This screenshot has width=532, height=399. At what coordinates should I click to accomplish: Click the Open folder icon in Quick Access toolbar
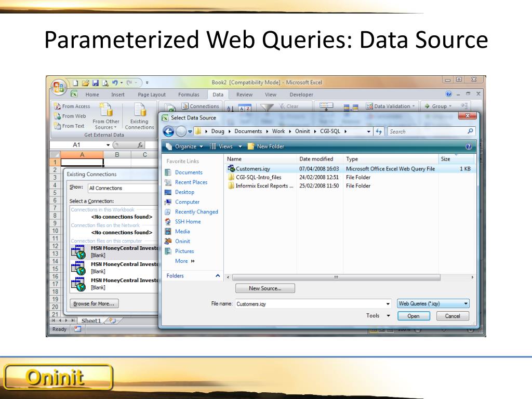pyautogui.click(x=86, y=83)
